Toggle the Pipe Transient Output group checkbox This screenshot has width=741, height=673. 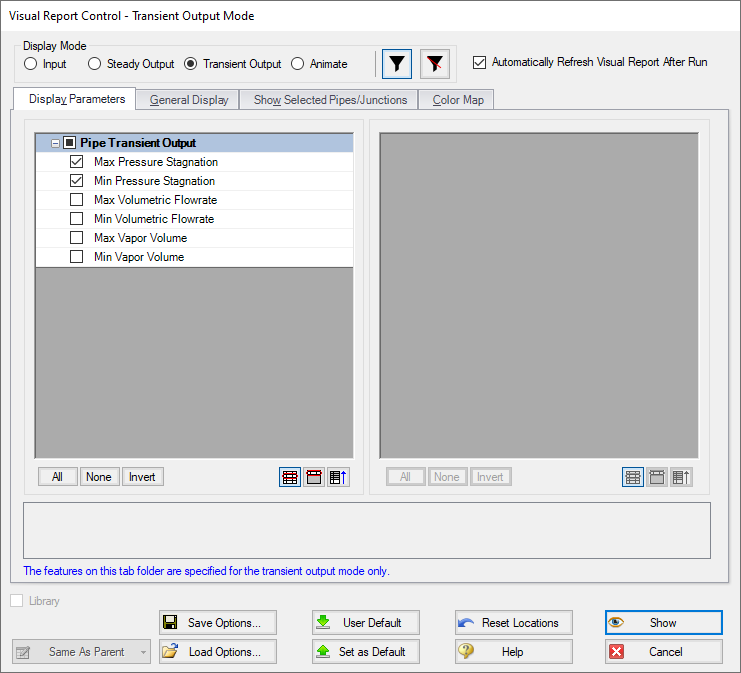pos(69,142)
